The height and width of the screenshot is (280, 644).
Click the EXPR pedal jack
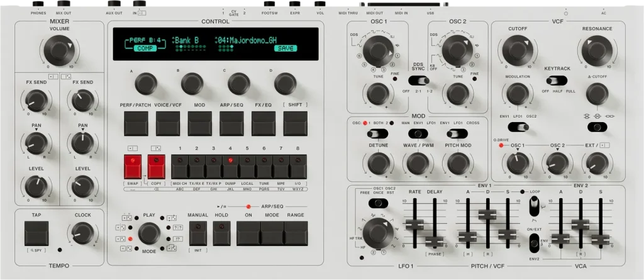coord(295,4)
